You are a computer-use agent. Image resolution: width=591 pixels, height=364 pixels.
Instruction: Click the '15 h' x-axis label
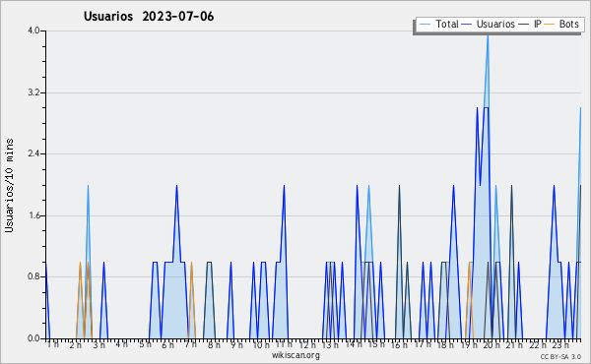pyautogui.click(x=376, y=344)
